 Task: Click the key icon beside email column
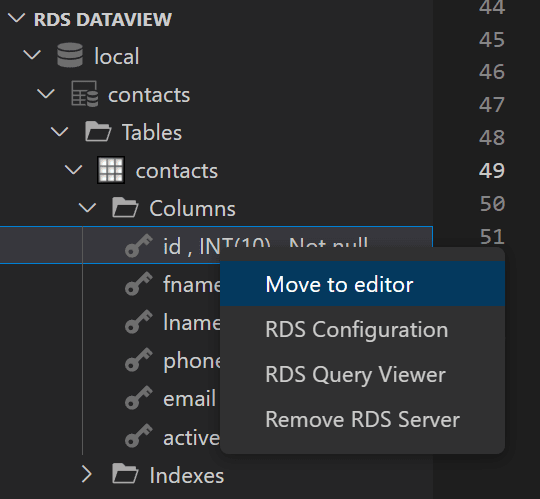tap(138, 397)
